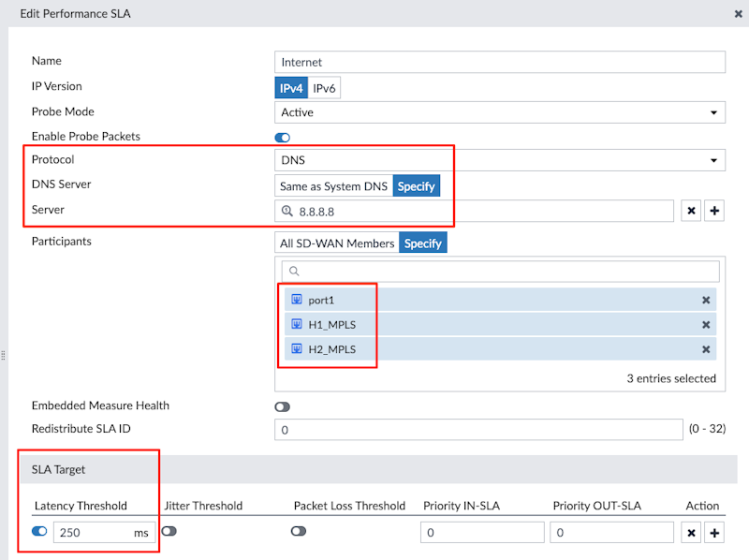Click the + icon to add another server

click(x=713, y=210)
